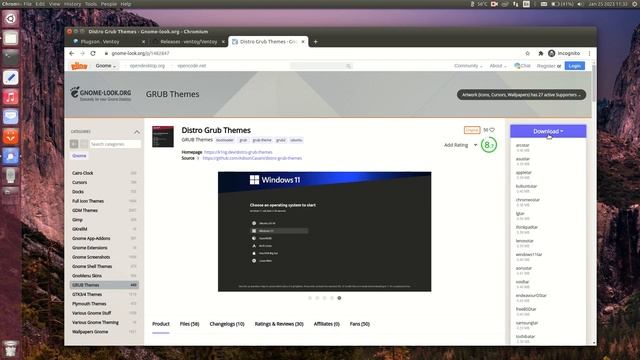Click the blue Login button

click(x=575, y=66)
